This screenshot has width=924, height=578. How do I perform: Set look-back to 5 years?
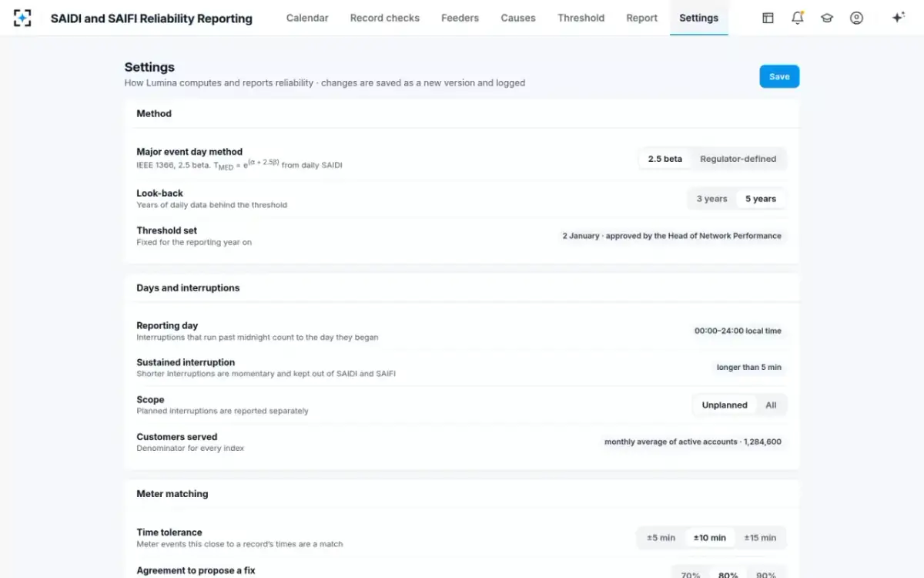tap(761, 199)
